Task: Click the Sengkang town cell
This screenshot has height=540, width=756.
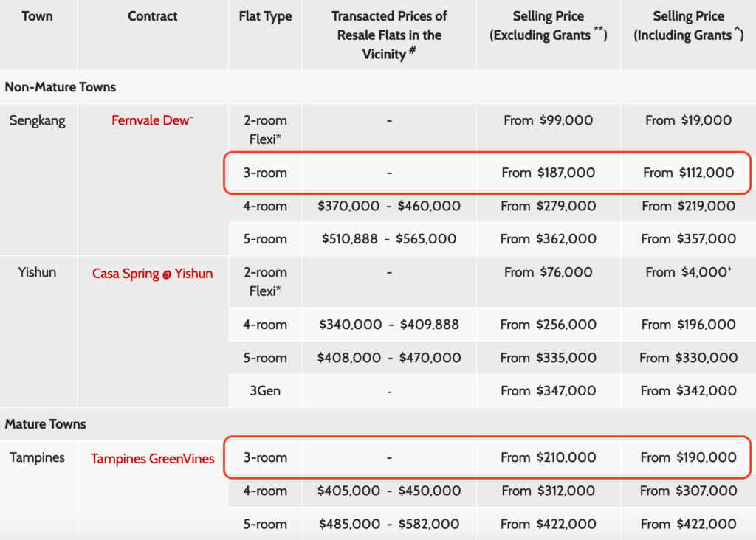Action: 37,120
